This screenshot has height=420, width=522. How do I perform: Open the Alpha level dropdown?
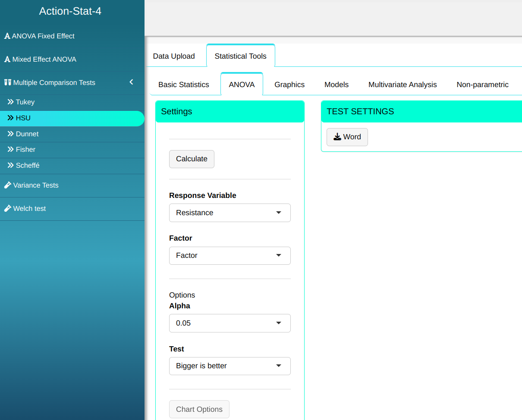click(x=230, y=323)
